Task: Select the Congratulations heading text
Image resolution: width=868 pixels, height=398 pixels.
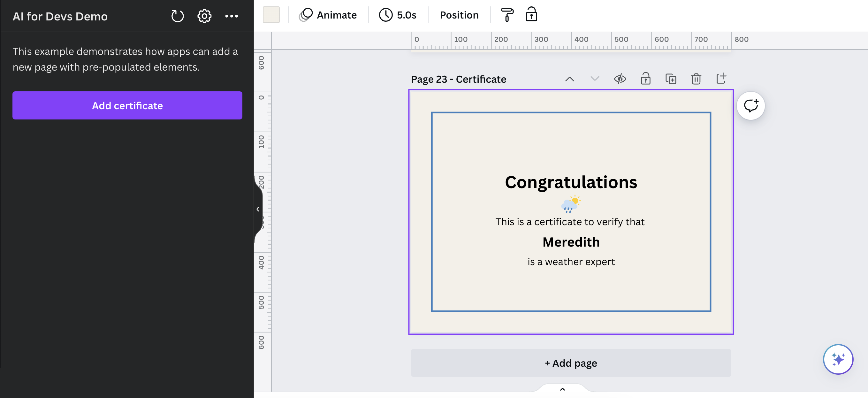Action: [x=571, y=182]
